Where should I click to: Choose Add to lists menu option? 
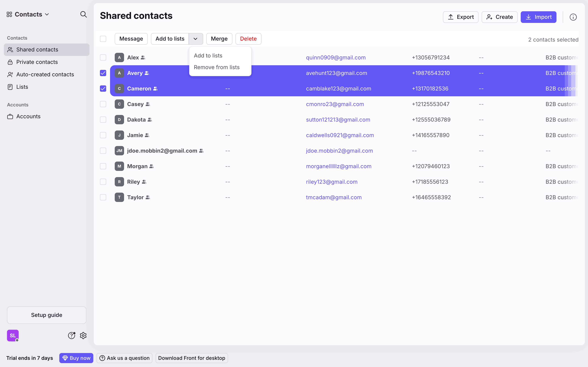point(208,56)
